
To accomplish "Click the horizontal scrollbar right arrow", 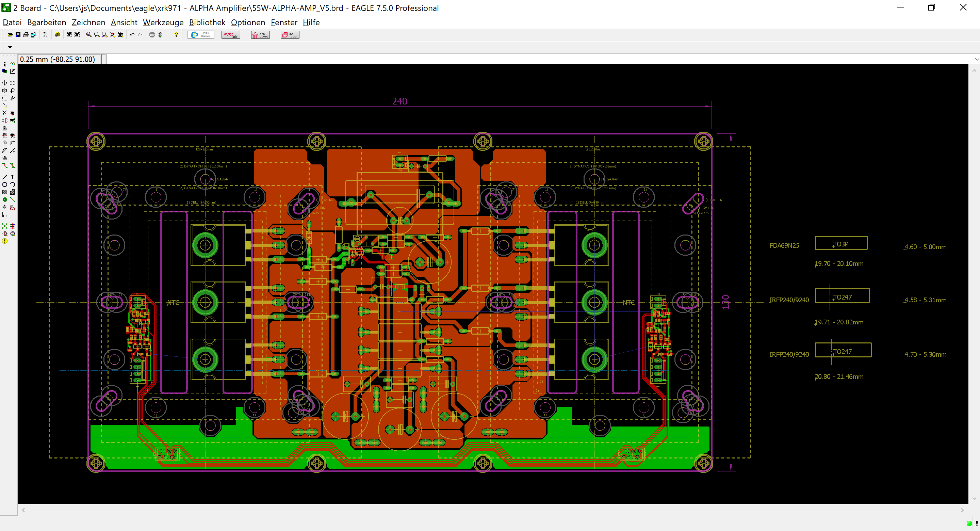I will click(x=962, y=510).
